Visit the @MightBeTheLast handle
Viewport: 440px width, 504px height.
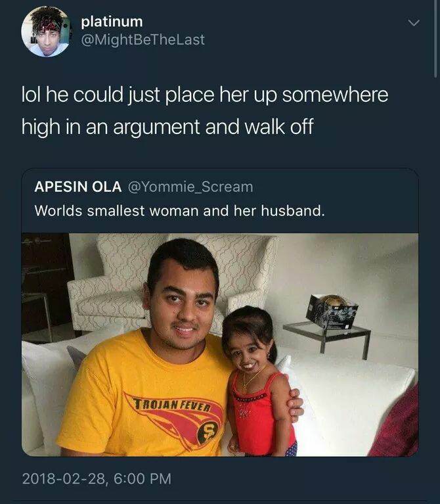(x=143, y=39)
